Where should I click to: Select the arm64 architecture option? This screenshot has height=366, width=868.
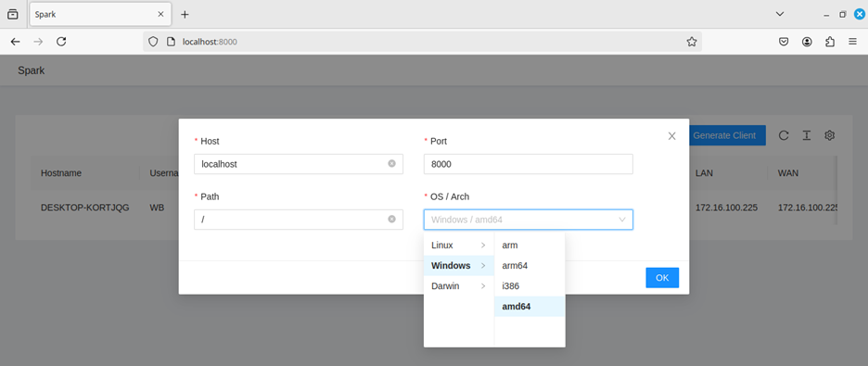coord(530,265)
